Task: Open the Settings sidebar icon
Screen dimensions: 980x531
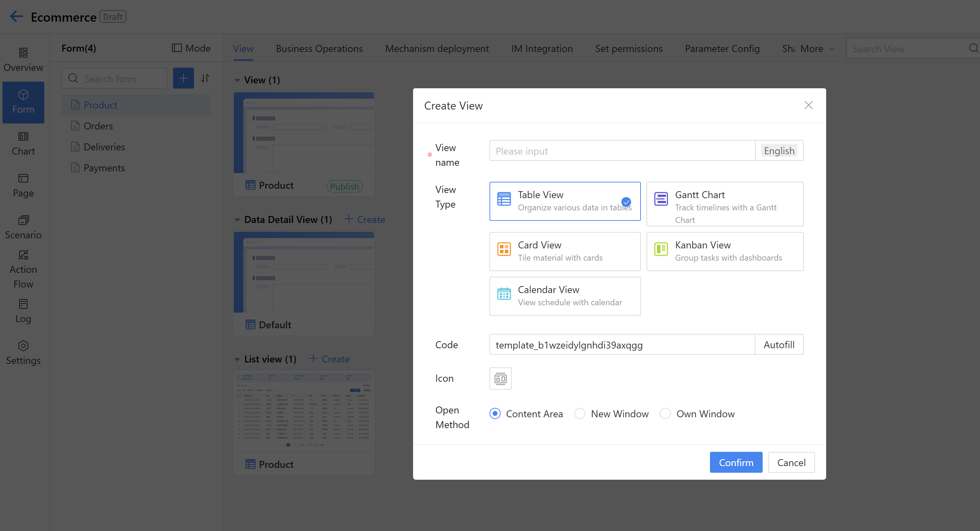Action: (23, 352)
